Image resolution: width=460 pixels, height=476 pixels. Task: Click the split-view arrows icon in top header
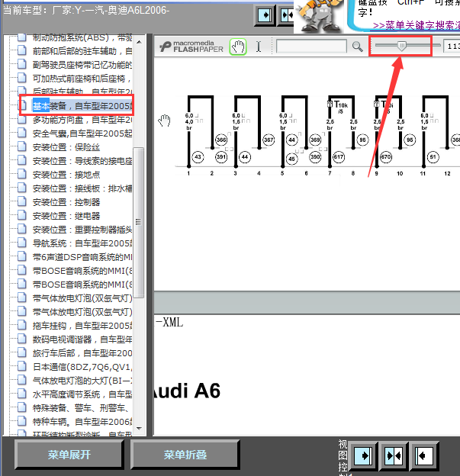[287, 15]
